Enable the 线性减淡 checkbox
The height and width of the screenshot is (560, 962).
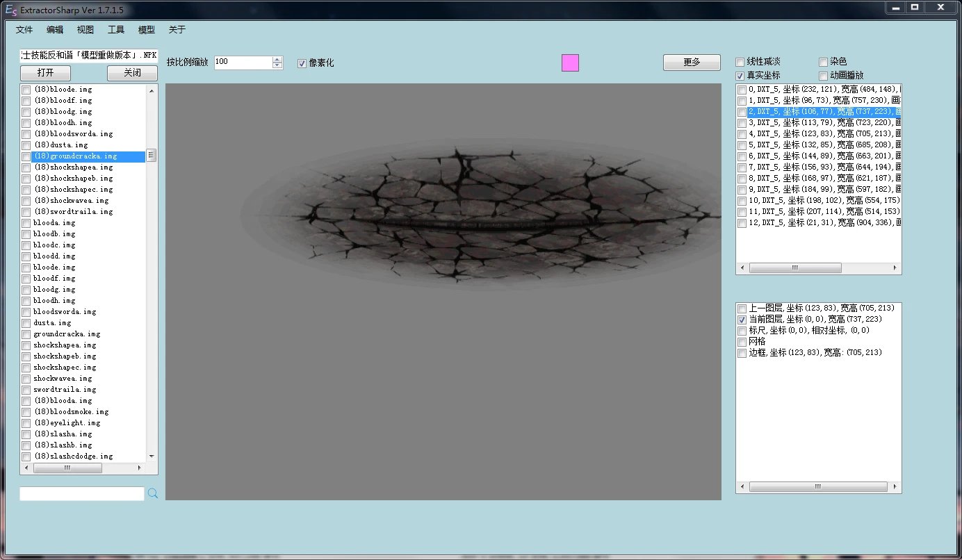[x=740, y=62]
